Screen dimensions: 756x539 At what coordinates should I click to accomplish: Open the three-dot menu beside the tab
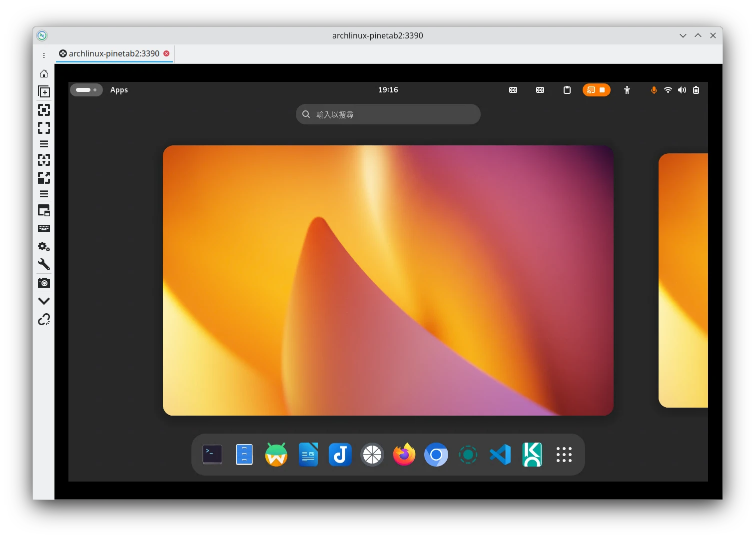(x=44, y=55)
